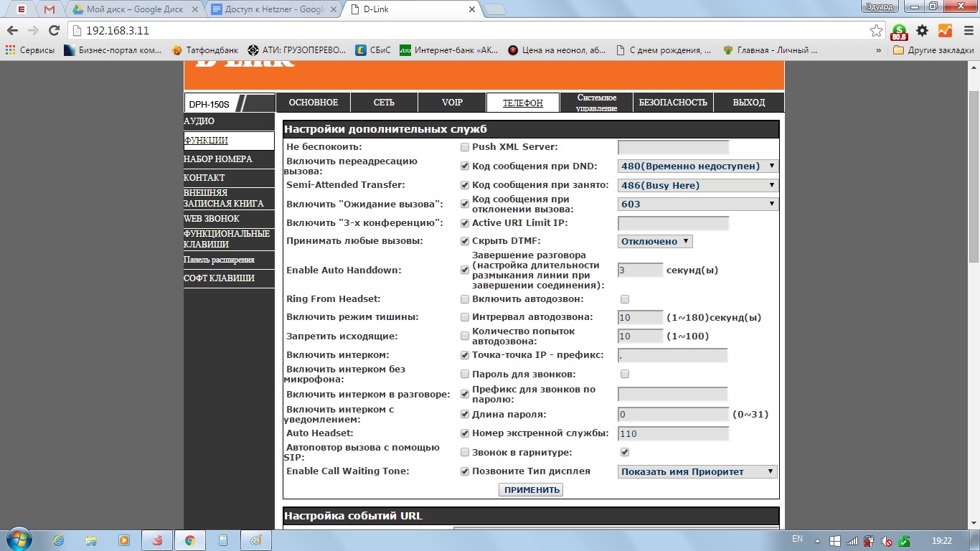
Task: Toggle the Не беспокоить checkbox
Action: (x=465, y=147)
